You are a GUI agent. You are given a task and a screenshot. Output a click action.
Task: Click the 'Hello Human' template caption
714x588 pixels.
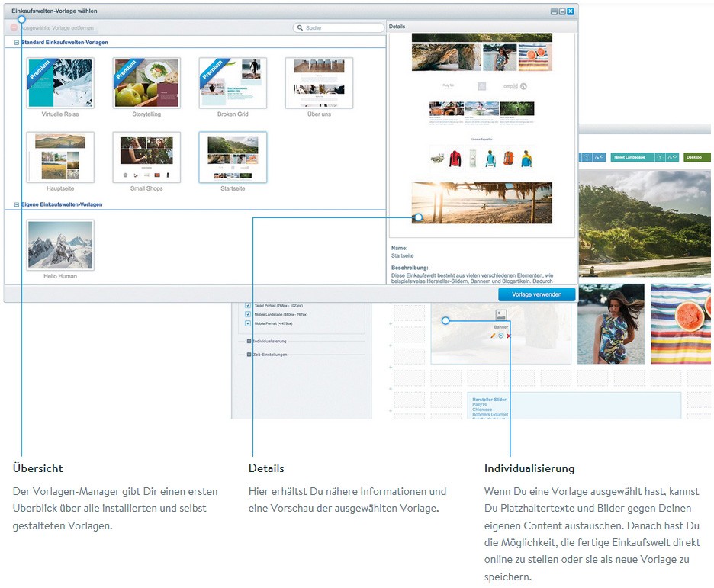pyautogui.click(x=60, y=276)
